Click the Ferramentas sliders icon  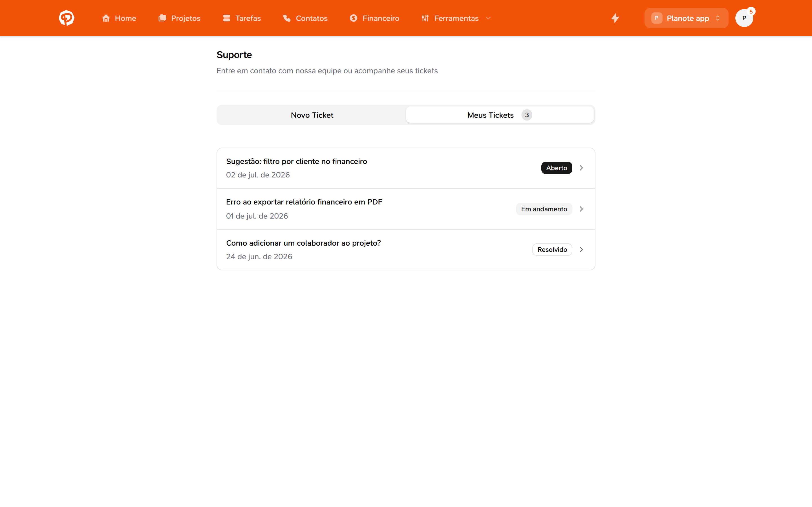click(425, 18)
